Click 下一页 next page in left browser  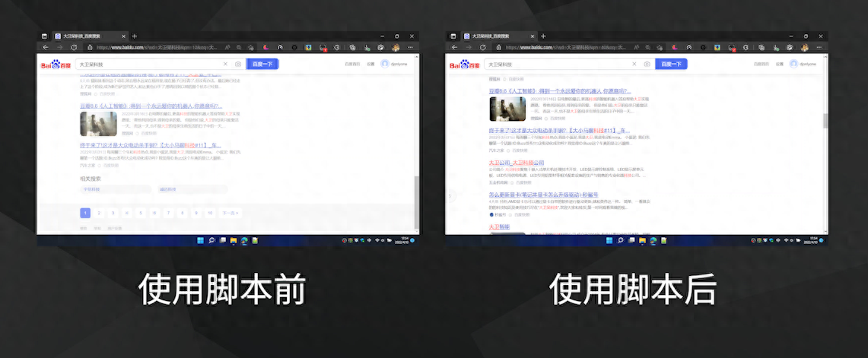click(x=227, y=213)
